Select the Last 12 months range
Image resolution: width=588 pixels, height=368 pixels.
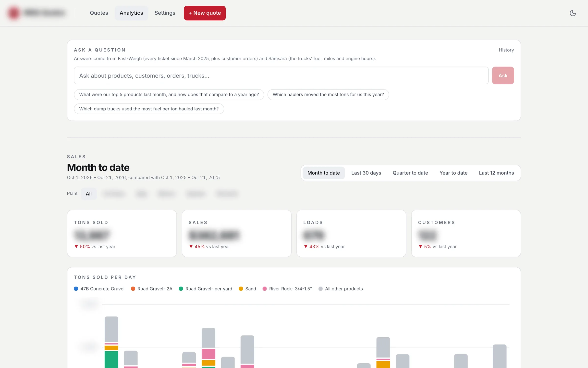[496, 173]
